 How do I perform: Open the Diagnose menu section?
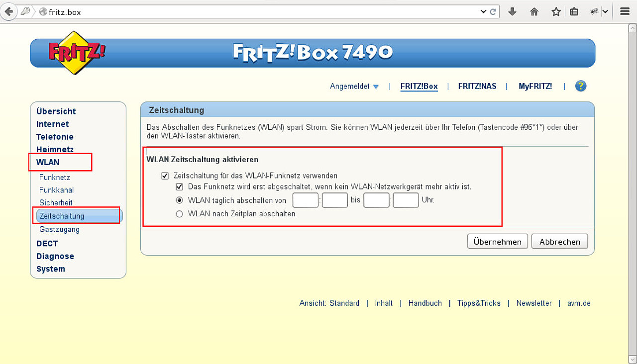(55, 256)
